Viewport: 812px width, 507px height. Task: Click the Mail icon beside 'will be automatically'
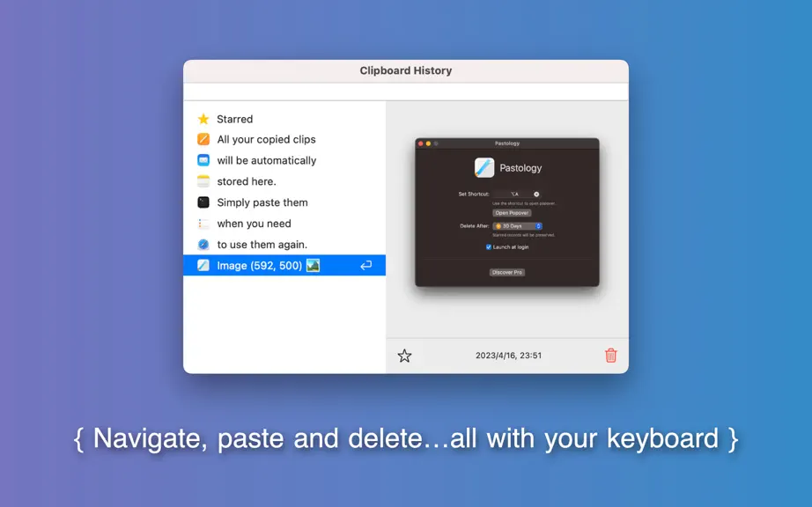pos(203,160)
